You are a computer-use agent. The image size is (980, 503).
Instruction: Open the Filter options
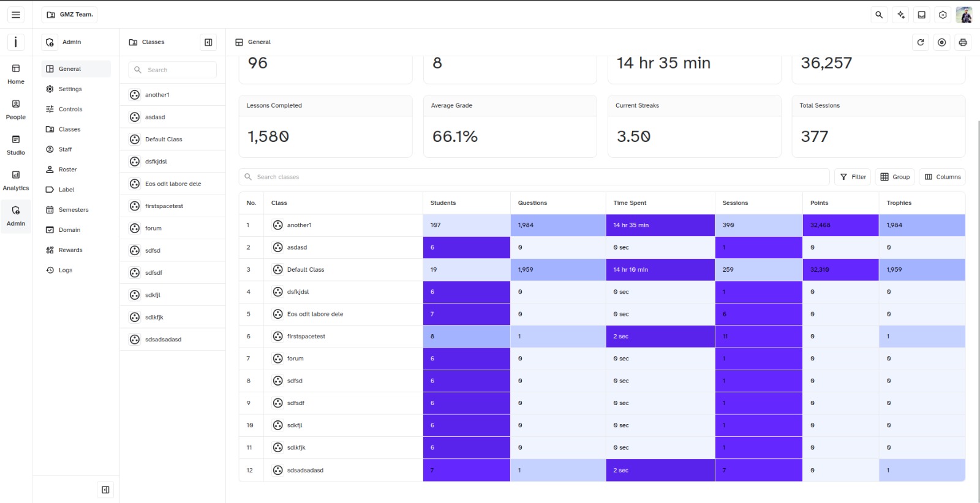853,177
